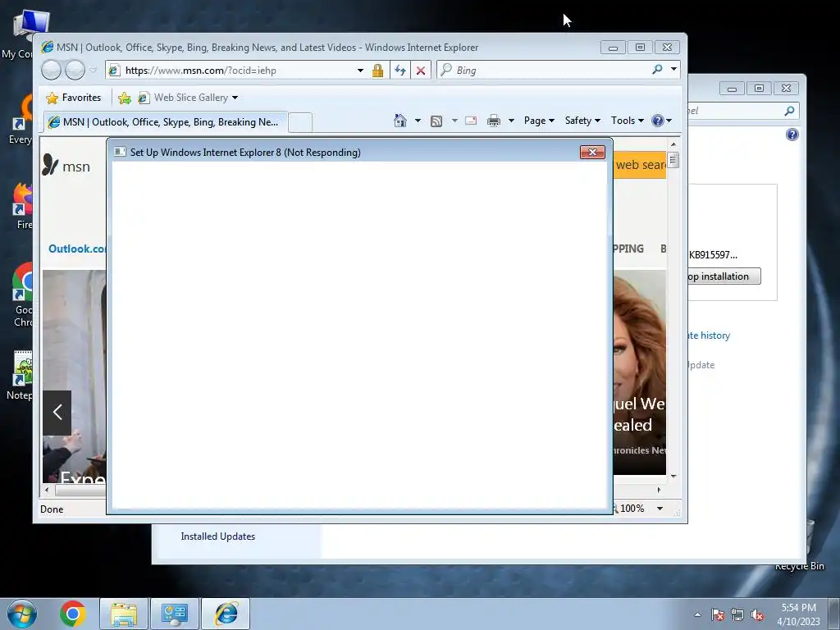The image size is (840, 630).
Task: Click the URL address field showing msn.com
Action: point(231,71)
